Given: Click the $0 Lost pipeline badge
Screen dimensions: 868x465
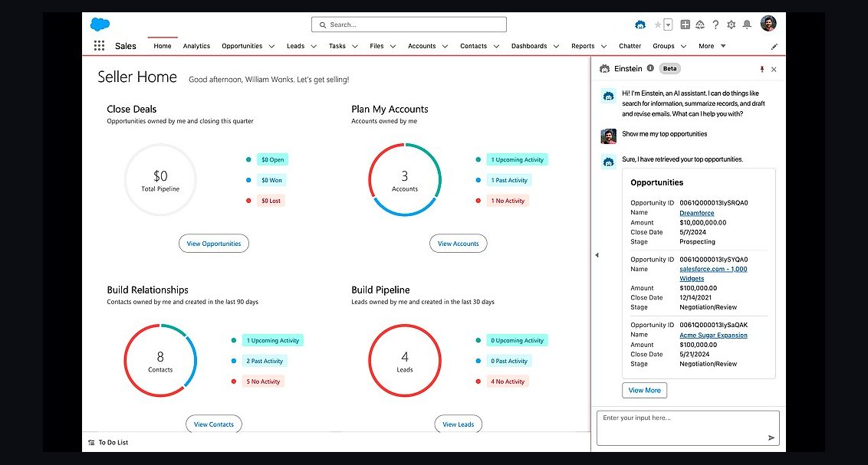Looking at the screenshot, I should click(x=271, y=201).
